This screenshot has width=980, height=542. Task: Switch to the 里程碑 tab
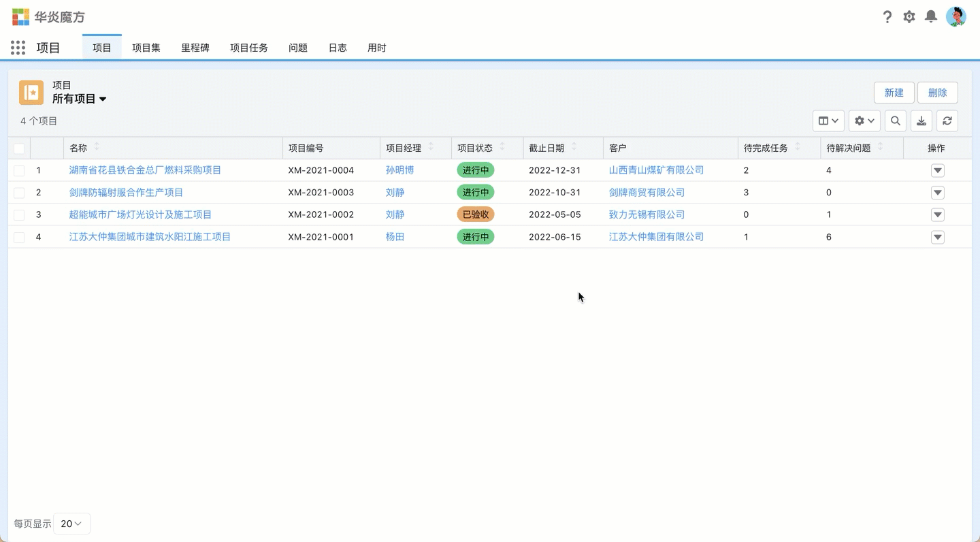195,48
